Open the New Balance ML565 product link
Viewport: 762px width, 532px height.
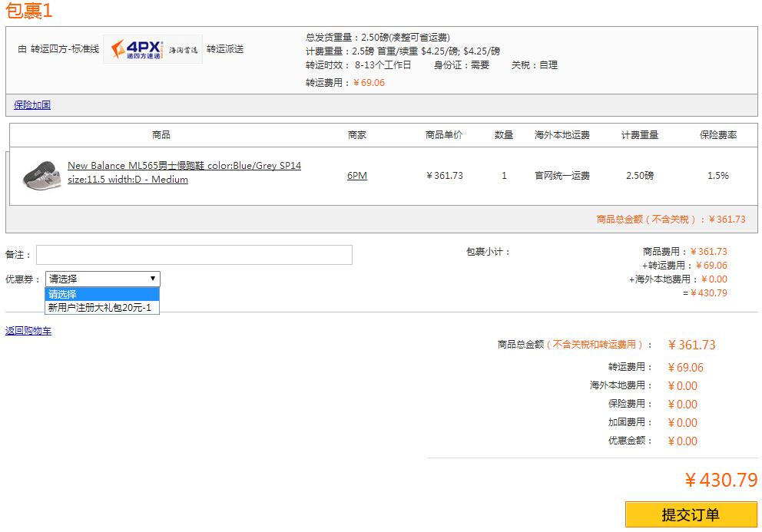pos(184,166)
